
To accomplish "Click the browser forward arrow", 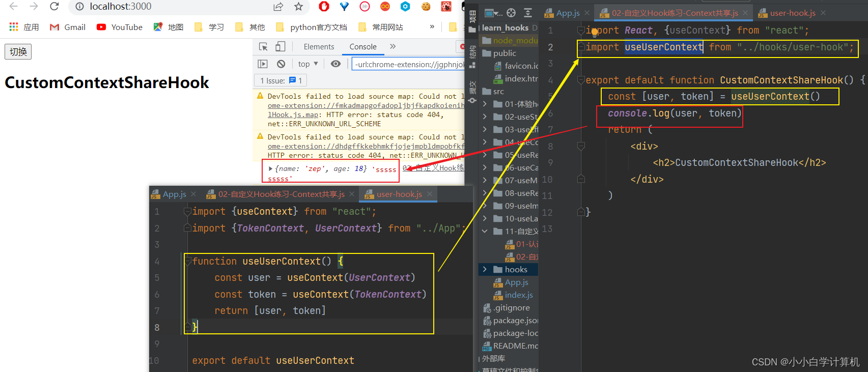I will click(34, 7).
